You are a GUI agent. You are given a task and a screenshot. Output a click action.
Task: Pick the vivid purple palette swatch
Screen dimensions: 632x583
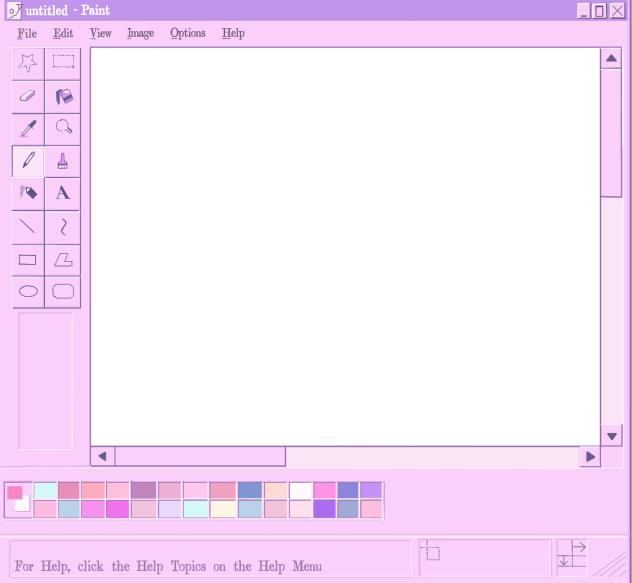click(x=324, y=509)
